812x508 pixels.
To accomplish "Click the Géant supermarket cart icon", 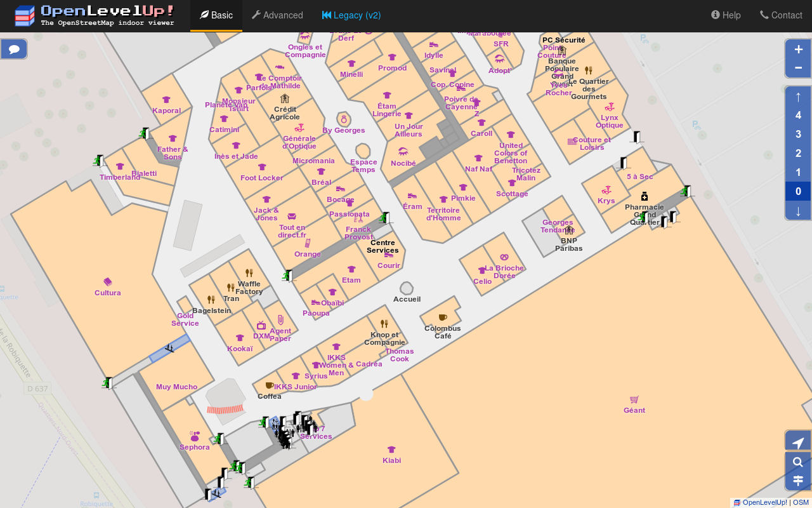I will (x=634, y=399).
